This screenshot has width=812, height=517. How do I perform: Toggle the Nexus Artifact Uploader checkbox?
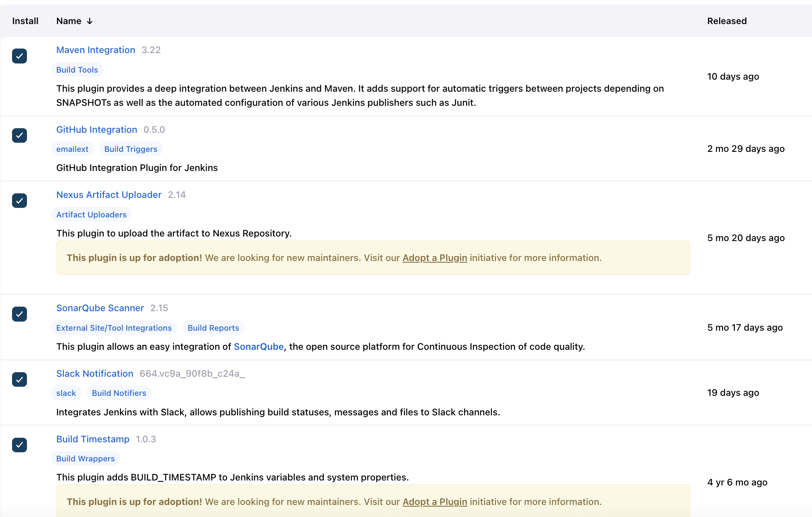(x=19, y=201)
